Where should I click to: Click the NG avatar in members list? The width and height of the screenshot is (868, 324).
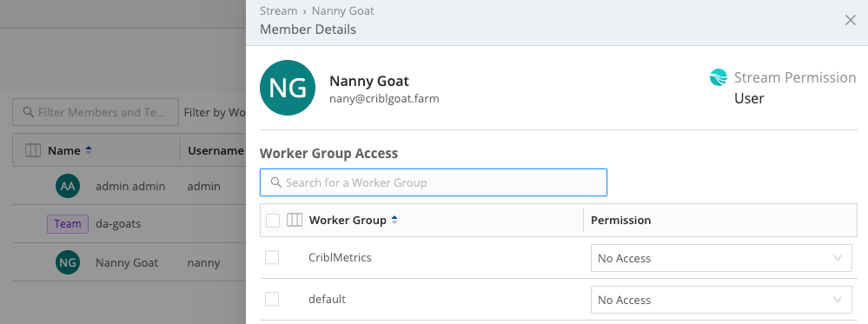(x=68, y=262)
